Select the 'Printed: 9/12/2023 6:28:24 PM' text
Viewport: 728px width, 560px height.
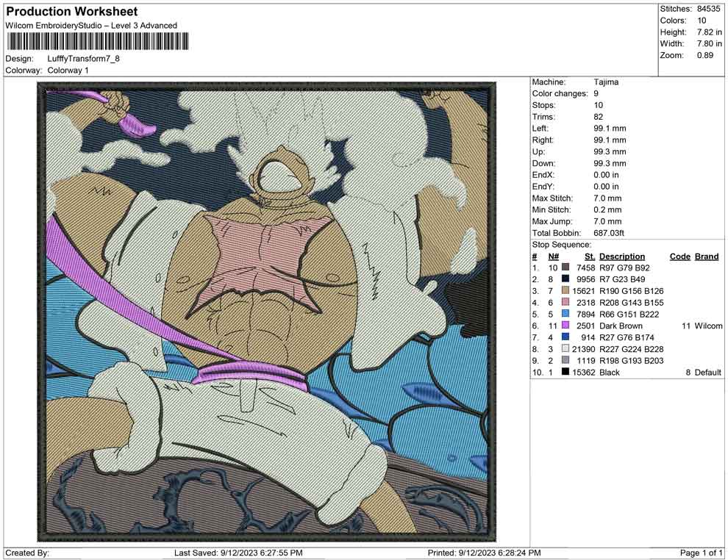point(484,553)
